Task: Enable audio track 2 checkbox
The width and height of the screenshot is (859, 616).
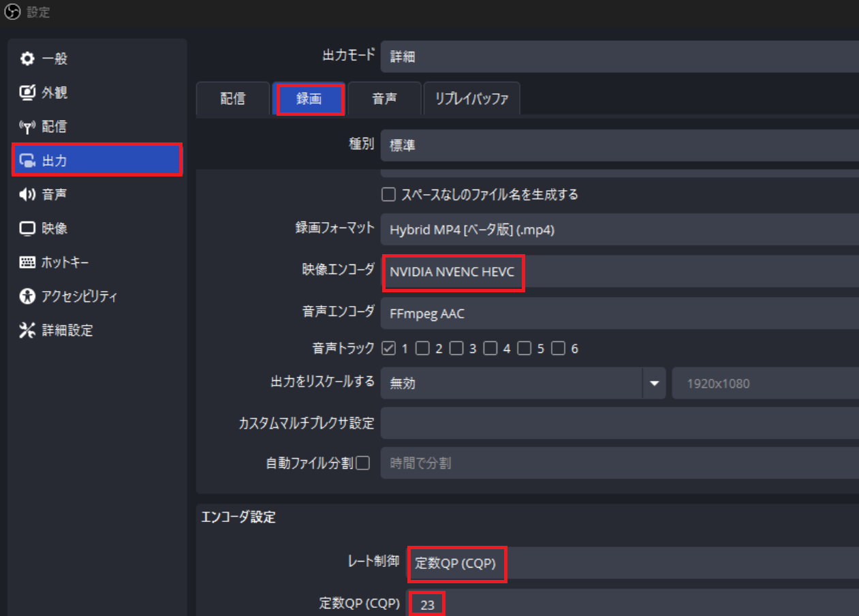Action: point(422,349)
